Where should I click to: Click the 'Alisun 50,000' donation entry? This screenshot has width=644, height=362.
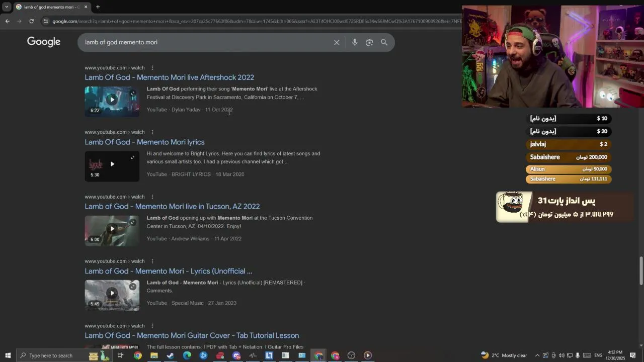coord(569,169)
